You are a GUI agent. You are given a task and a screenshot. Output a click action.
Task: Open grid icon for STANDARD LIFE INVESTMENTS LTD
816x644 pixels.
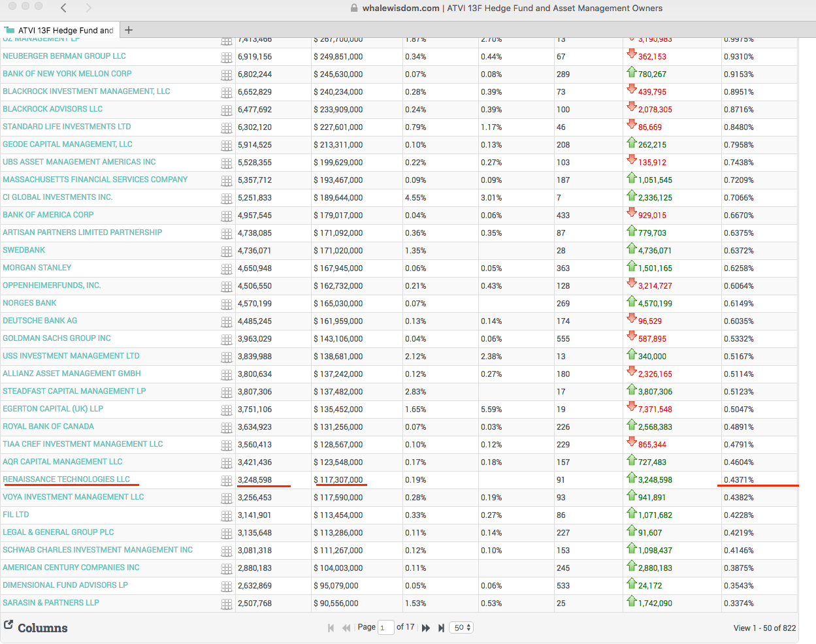coord(227,128)
